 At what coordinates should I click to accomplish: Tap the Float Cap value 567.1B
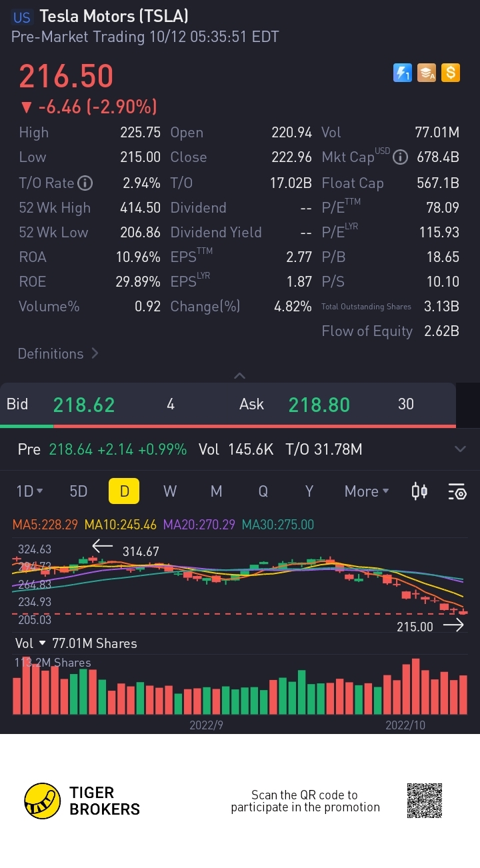438,183
